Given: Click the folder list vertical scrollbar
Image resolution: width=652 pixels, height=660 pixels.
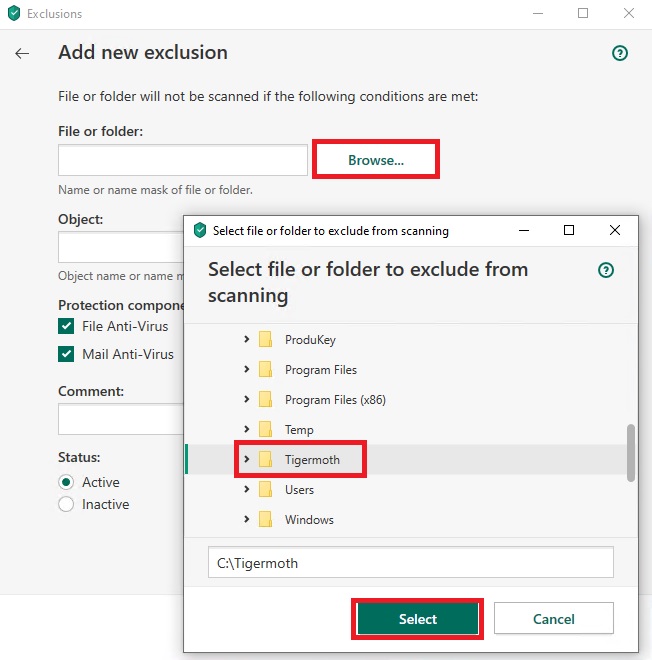Looking at the screenshot, I should (631, 452).
